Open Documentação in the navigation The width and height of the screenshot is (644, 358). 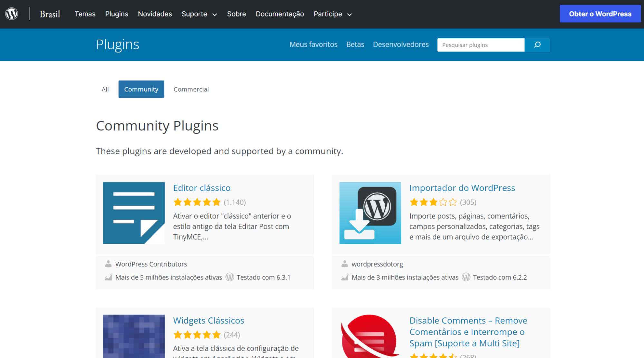pyautogui.click(x=280, y=14)
